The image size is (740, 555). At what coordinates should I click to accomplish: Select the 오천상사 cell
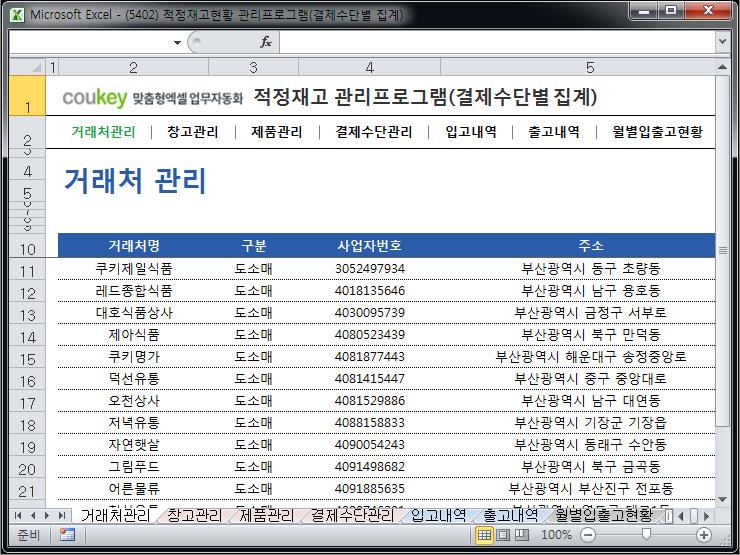point(134,400)
